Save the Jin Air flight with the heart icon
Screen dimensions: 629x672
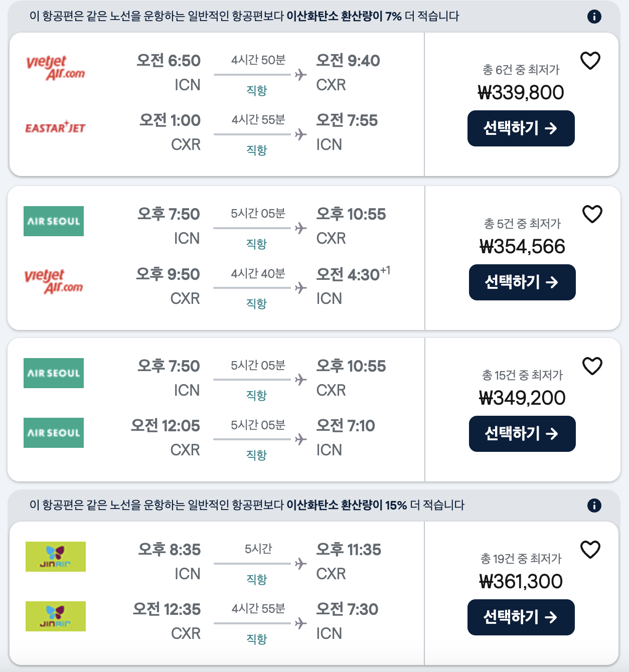pyautogui.click(x=591, y=550)
